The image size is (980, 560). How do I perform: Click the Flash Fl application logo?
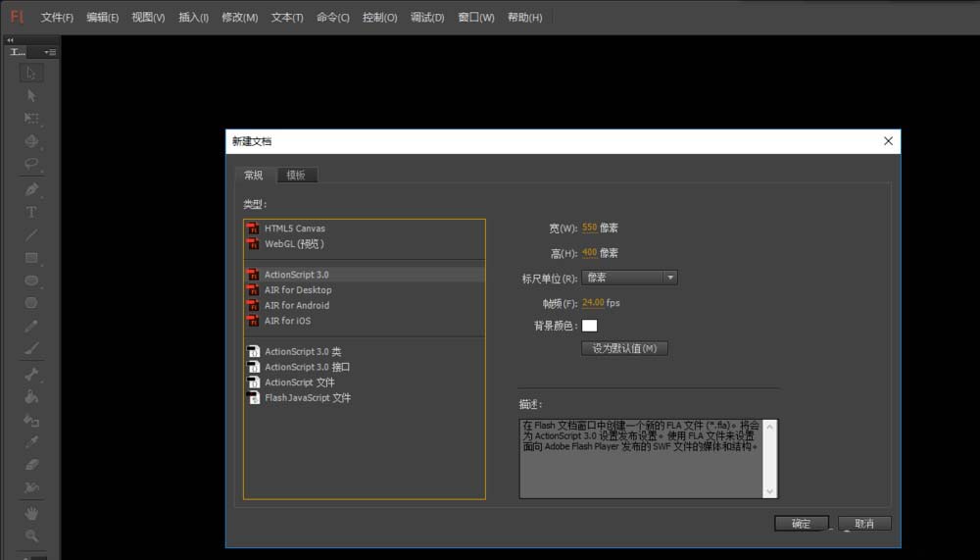pos(17,17)
